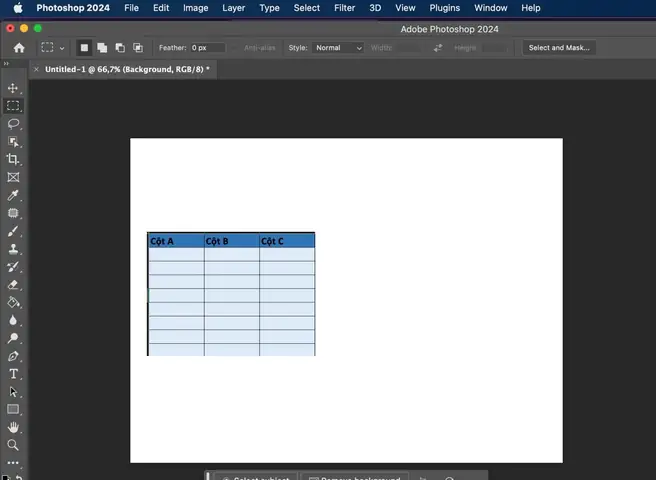The image size is (656, 480).
Task: Click the Cột B header cell
Action: coord(232,241)
